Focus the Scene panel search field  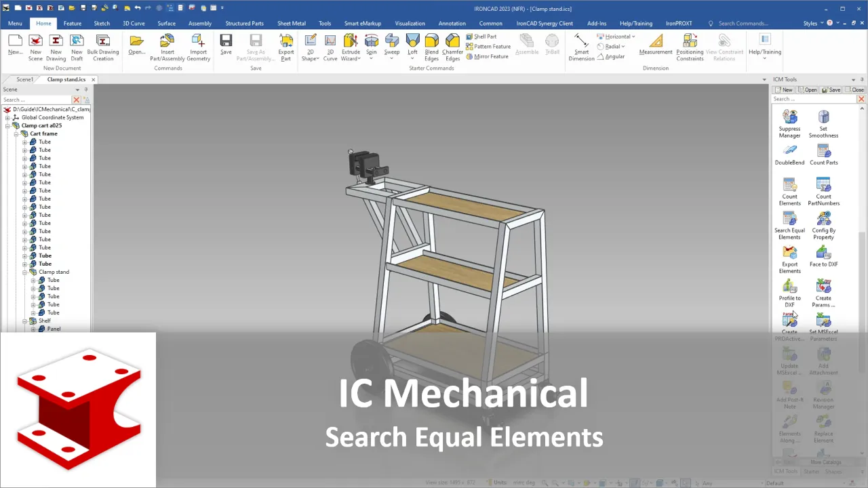click(37, 100)
